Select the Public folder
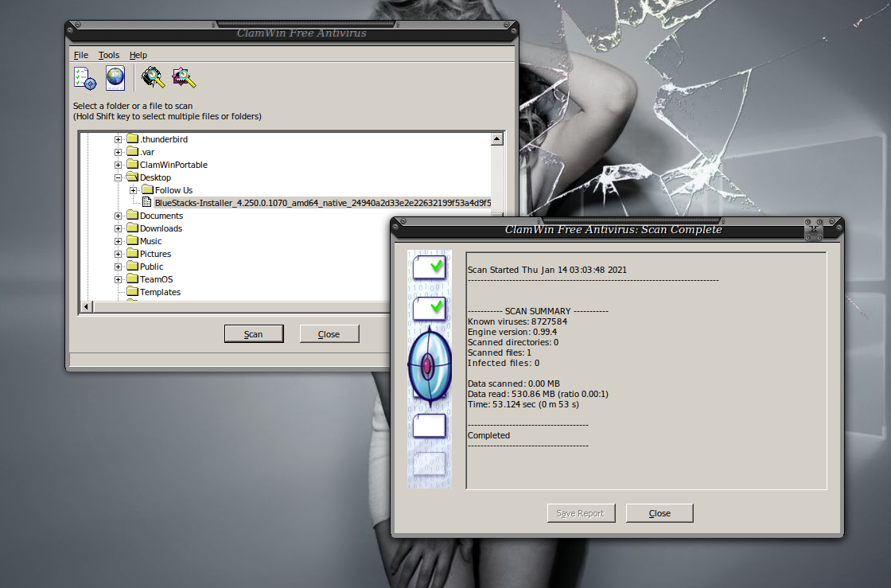The image size is (891, 588). point(151,267)
